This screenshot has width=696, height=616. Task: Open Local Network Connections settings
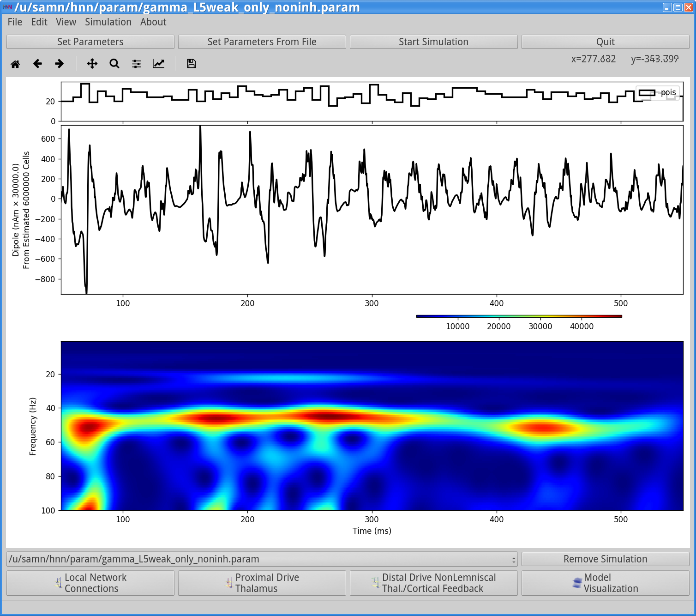click(90, 583)
